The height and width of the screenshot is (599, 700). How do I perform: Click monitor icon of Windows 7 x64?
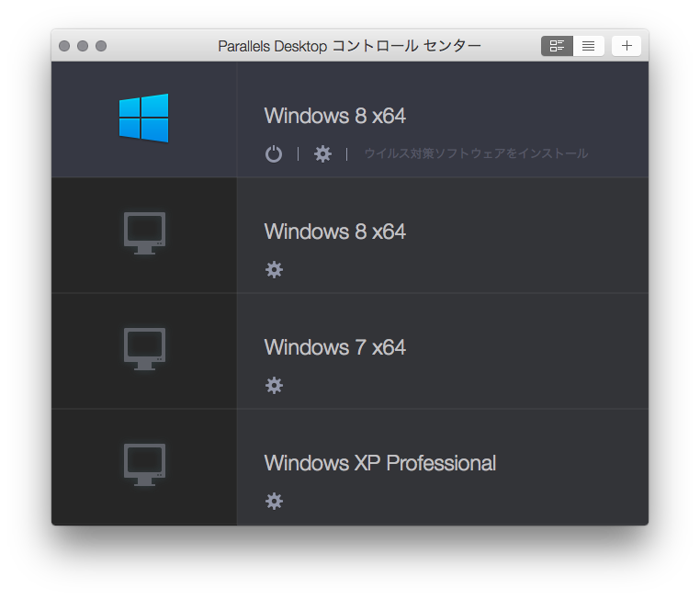pos(144,349)
